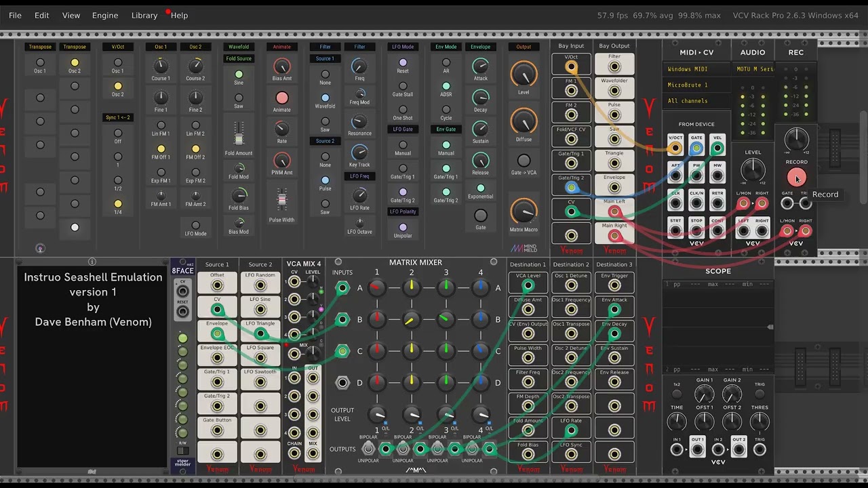Click the Triangle jack in Bay Output
Screen dimensions: 868x488
[614, 163]
